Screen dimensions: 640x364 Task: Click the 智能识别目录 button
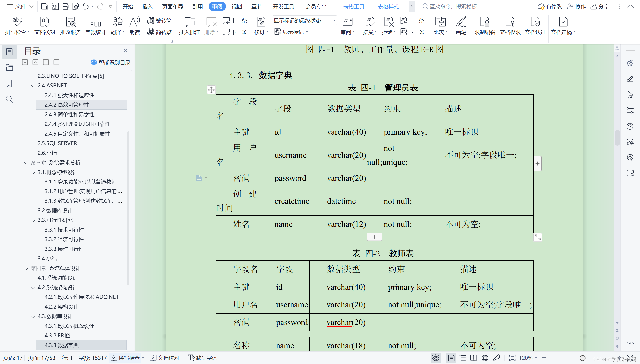pos(111,62)
